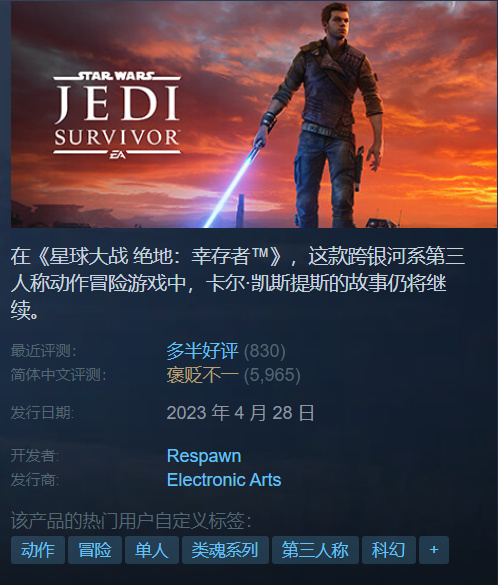Select the 科幻 tag
Screen dimensions: 498x585
pos(389,550)
